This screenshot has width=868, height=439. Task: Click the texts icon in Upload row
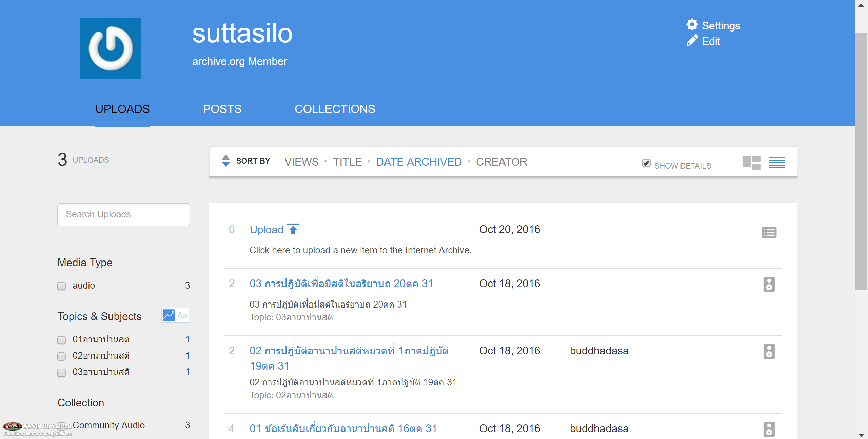pos(769,232)
